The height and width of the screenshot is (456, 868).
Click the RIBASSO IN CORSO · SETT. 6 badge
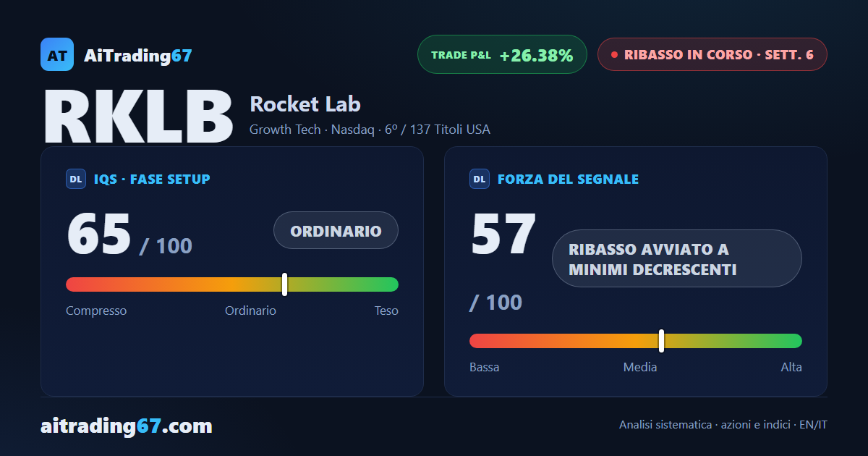(712, 54)
